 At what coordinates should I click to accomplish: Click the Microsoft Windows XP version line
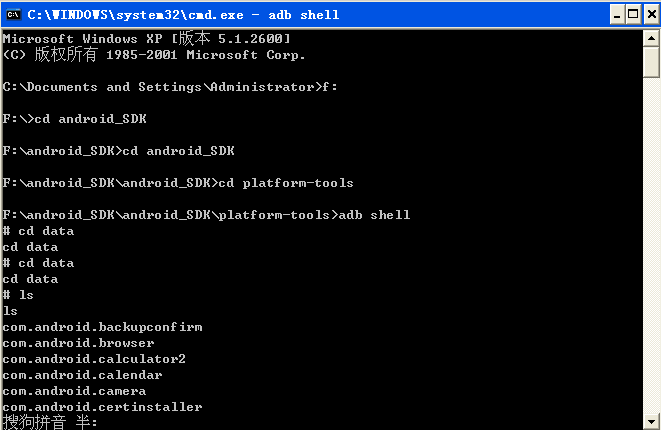[x=146, y=39]
